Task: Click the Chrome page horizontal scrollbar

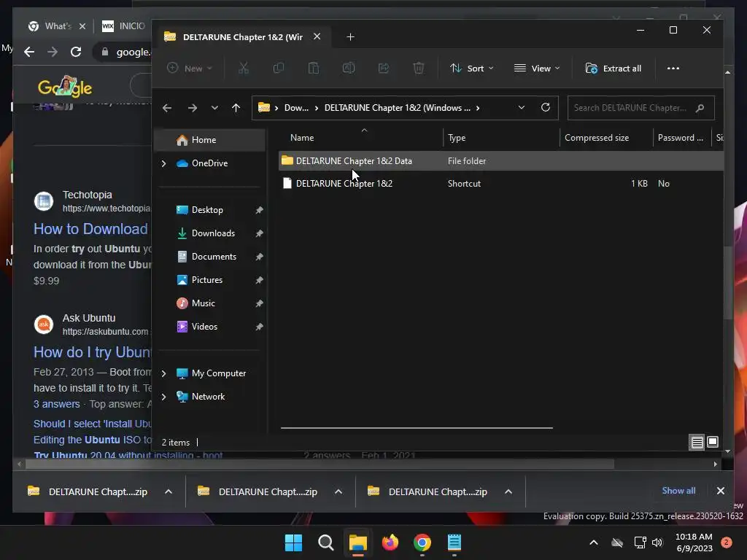Action: [320, 464]
